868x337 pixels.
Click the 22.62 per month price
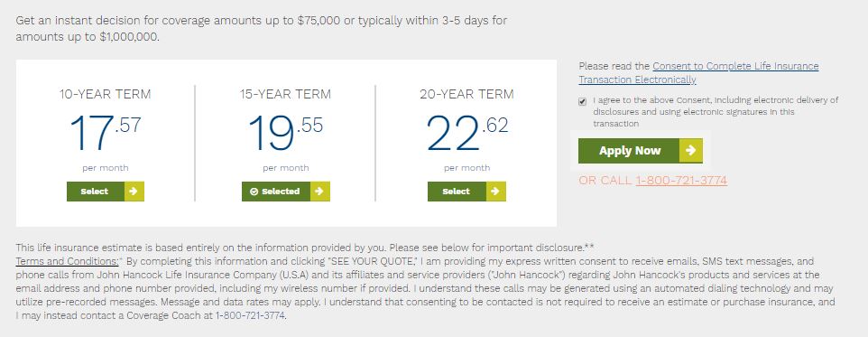click(466, 133)
